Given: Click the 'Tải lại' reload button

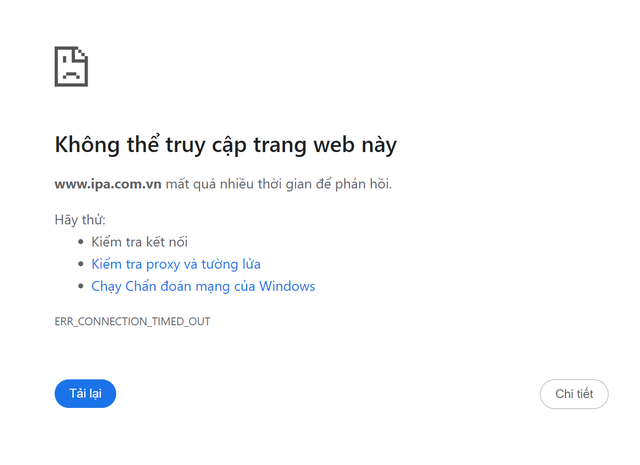Looking at the screenshot, I should (x=85, y=394).
